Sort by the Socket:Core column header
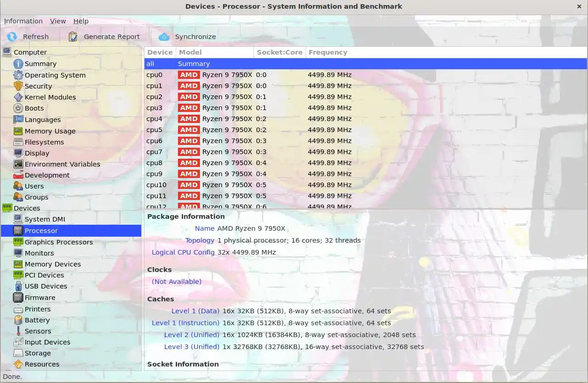Screen dimensions: 588x383 tap(279, 52)
